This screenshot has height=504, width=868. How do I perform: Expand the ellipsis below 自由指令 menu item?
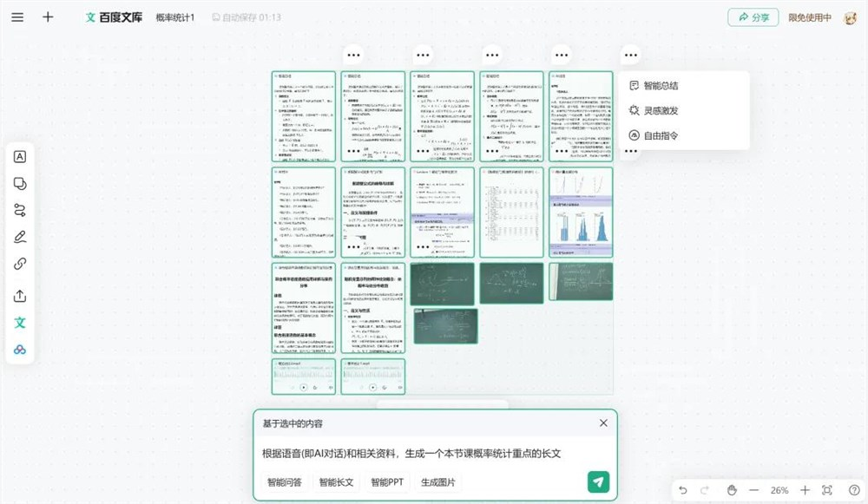pos(631,150)
